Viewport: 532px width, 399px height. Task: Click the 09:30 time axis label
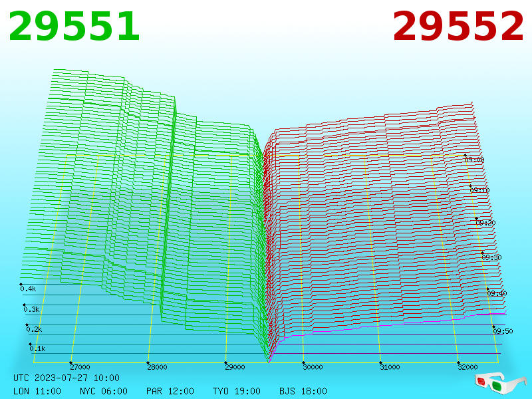pyautogui.click(x=491, y=257)
